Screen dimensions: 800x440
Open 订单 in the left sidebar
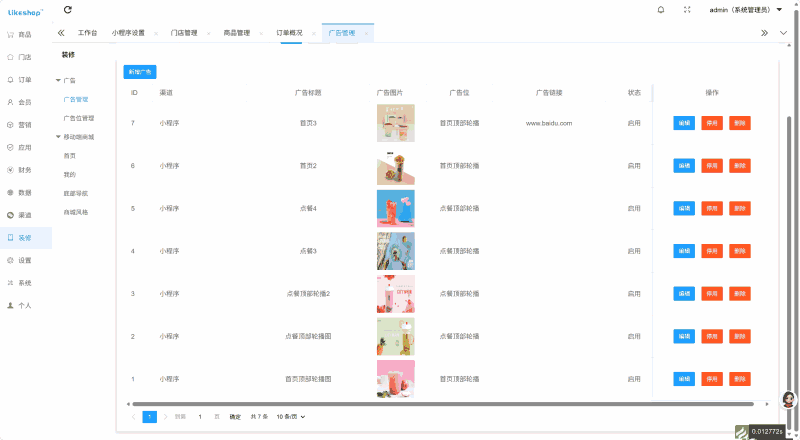19,80
